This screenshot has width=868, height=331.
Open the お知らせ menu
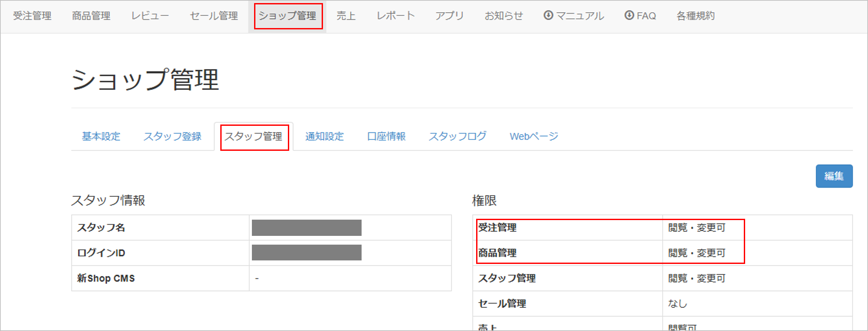pos(504,16)
